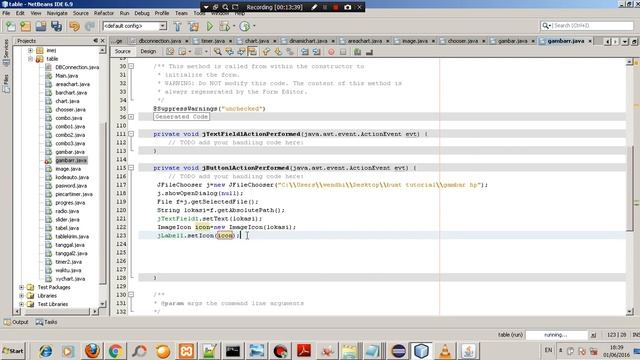
Task: Select kodeauto.java in the Projects tree
Action: [x=72, y=178]
